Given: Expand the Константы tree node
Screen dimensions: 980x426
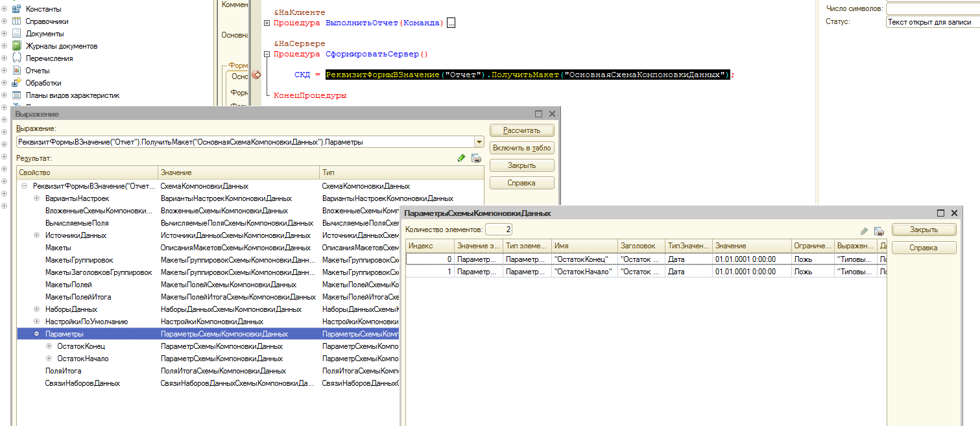Looking at the screenshot, I should (x=4, y=9).
